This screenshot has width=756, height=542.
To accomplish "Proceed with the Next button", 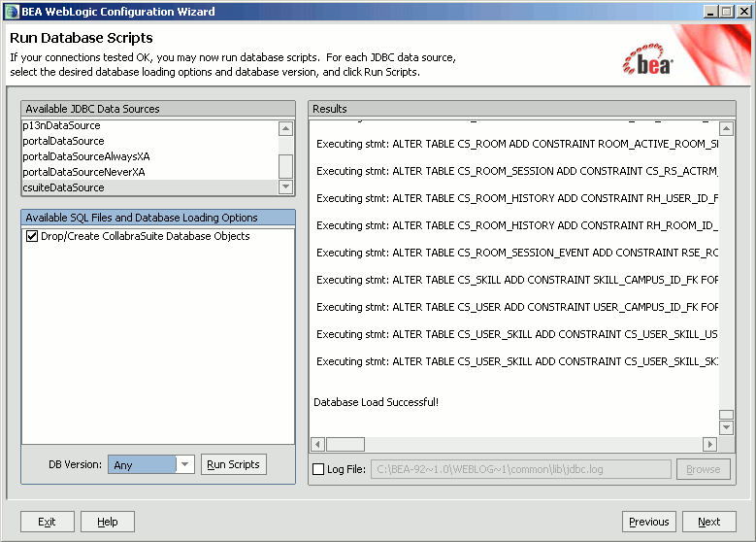I will [x=709, y=522].
